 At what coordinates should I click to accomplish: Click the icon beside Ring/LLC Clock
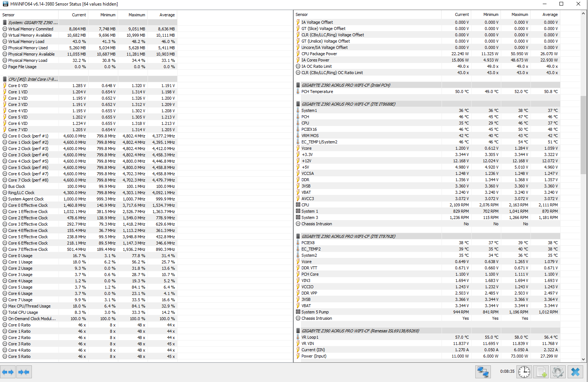point(5,193)
